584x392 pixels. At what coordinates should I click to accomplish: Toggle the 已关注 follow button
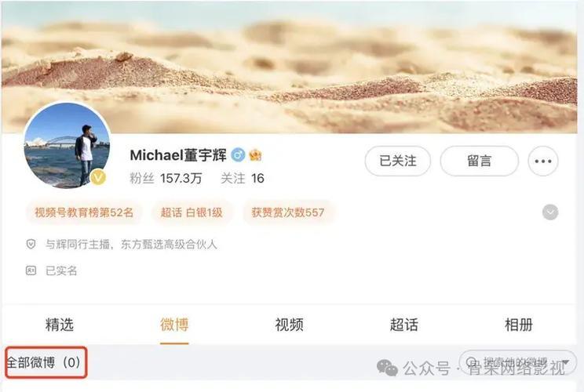pos(398,161)
